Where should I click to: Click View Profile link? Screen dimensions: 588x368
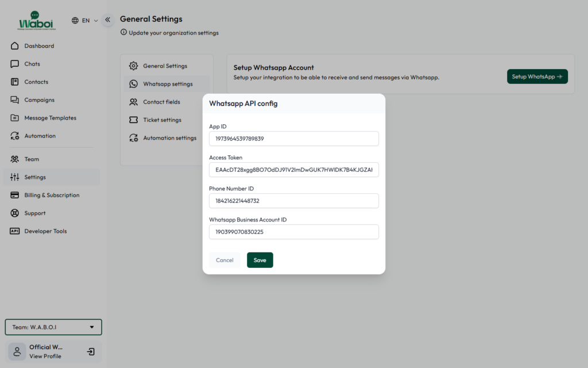[x=45, y=356]
